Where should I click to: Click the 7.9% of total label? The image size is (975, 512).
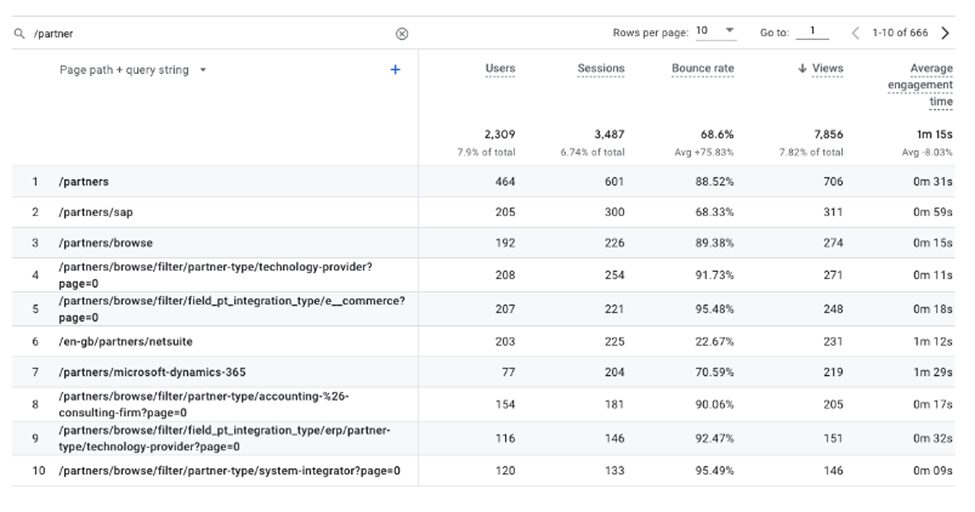click(x=486, y=152)
